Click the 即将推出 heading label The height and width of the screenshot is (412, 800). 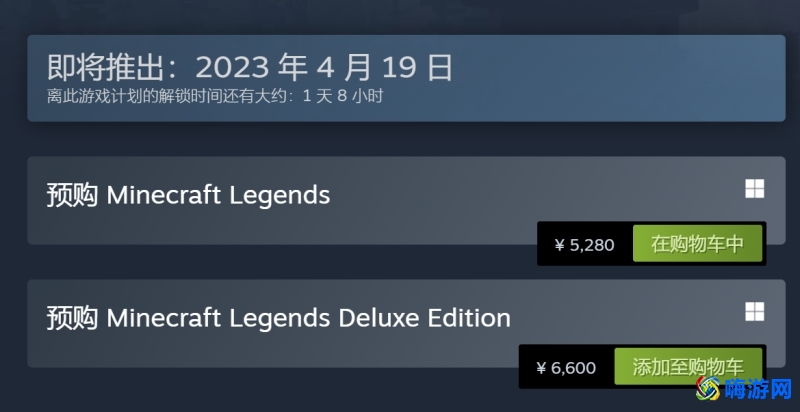click(x=105, y=67)
